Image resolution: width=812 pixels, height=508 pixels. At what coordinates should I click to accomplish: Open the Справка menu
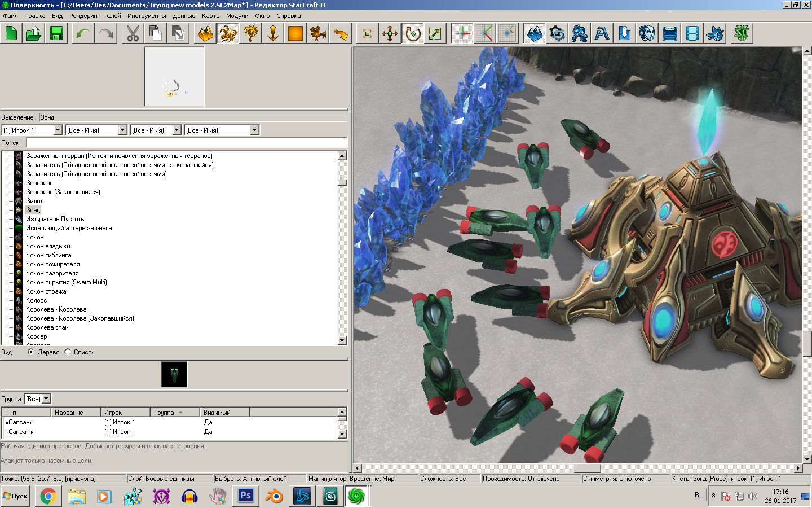[289, 16]
